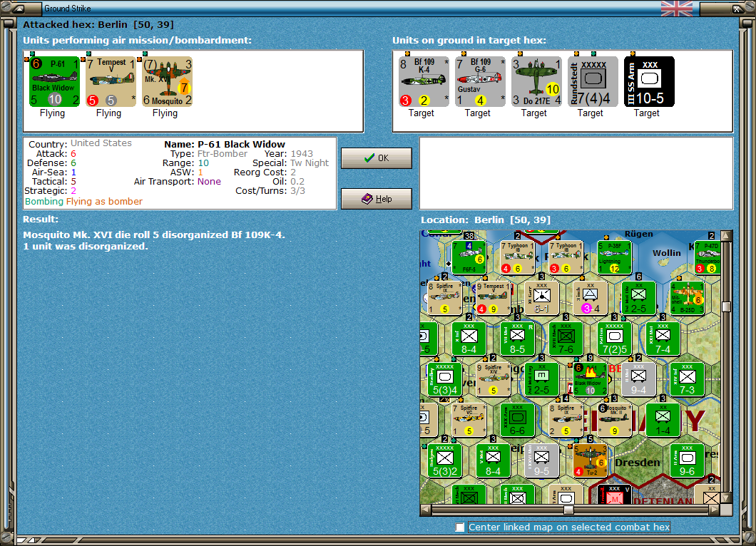Select the Bf 109 G-6 Gustav target
Image resolution: width=756 pixels, height=546 pixels.
(480, 81)
